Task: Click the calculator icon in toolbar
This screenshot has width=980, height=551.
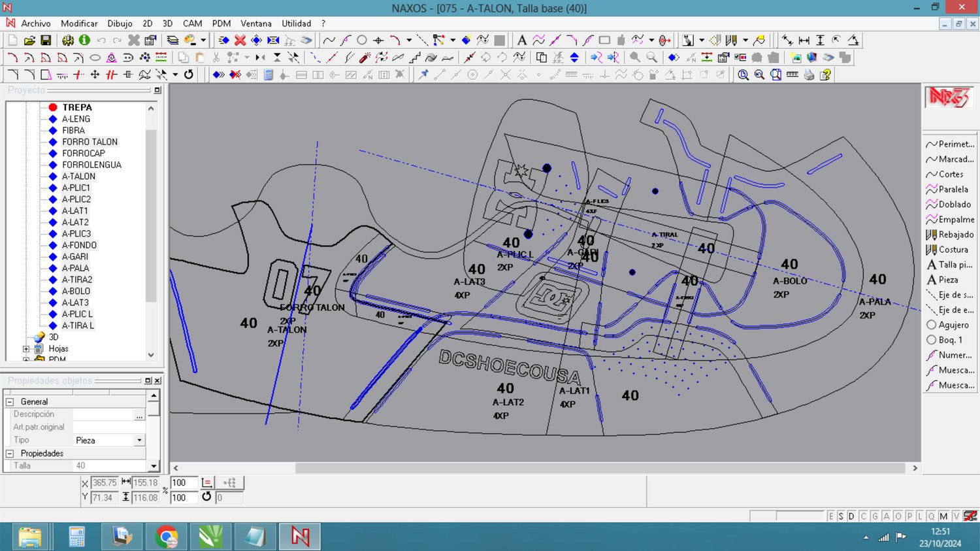Action: 268,75
